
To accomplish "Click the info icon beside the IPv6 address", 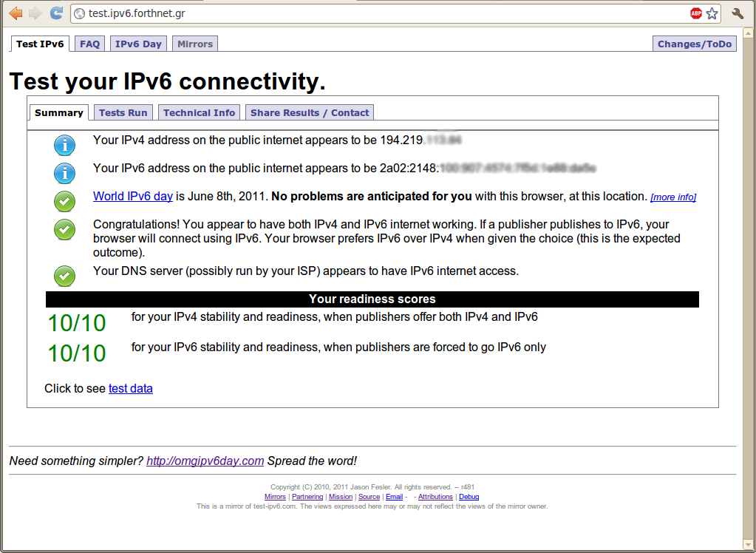I will 65,173.
